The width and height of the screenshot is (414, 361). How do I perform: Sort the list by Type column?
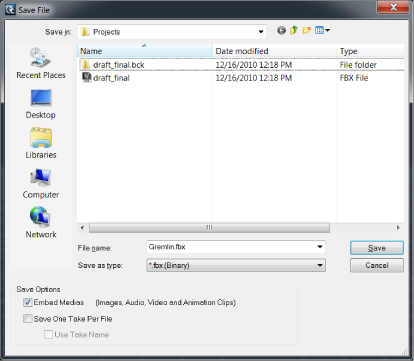coord(370,51)
